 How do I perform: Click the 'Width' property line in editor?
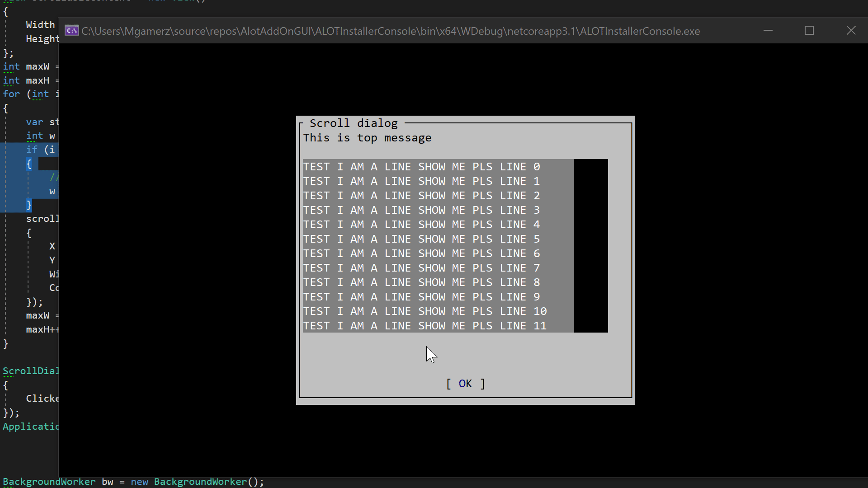[40, 25]
